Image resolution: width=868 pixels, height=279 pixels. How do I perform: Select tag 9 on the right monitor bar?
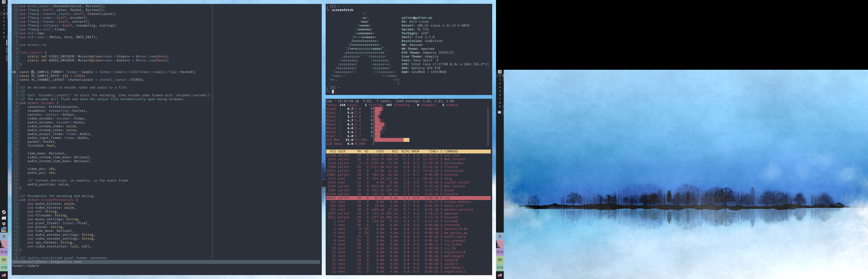click(500, 107)
